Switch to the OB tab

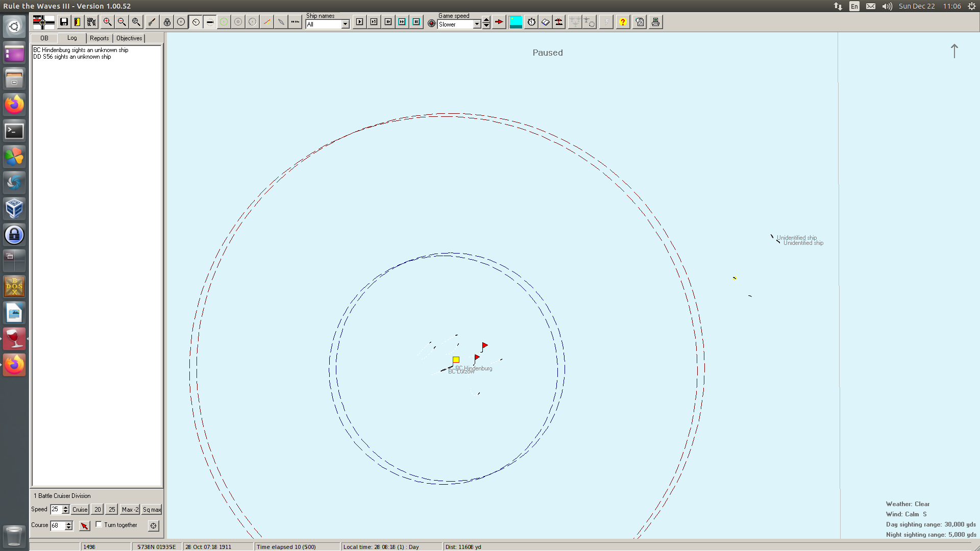click(44, 38)
